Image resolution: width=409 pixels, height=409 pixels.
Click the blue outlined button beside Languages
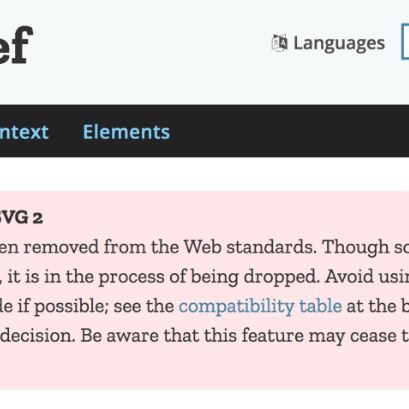[405, 42]
